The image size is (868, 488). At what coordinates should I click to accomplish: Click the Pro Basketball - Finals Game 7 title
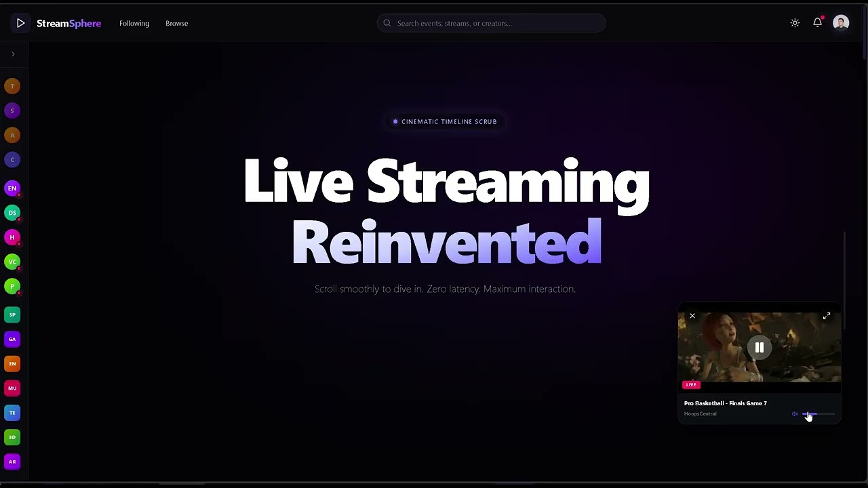725,403
